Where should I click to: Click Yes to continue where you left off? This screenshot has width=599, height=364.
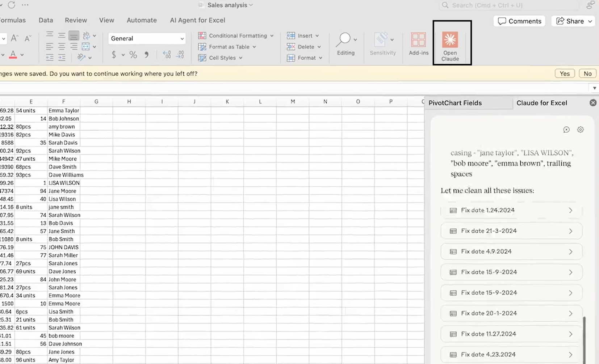click(x=564, y=73)
